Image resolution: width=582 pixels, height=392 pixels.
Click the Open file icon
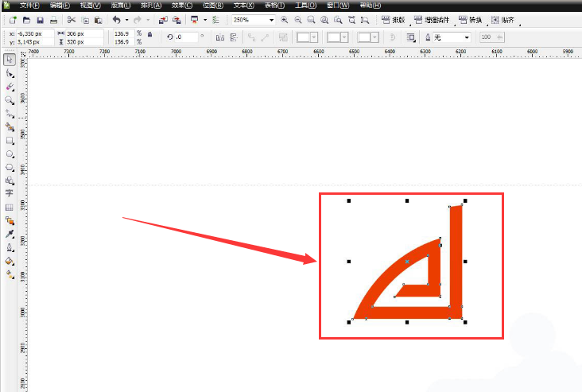coord(26,20)
